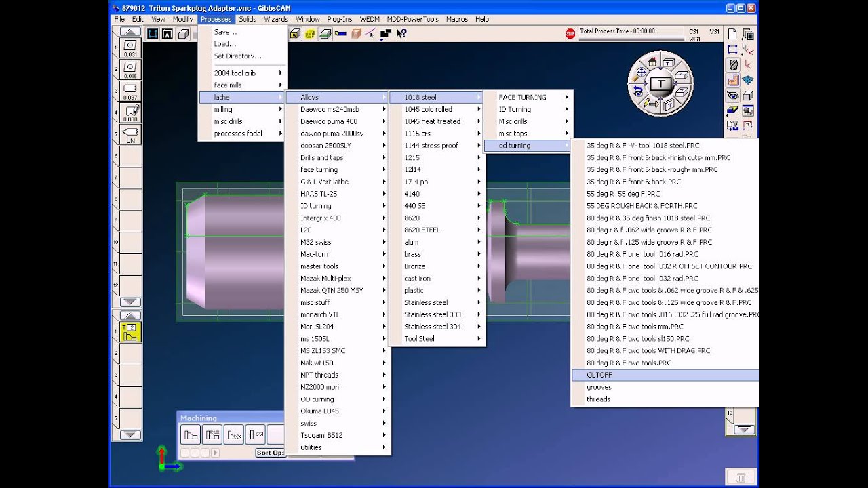Click the red Stop sign icon
The width and height of the screenshot is (868, 488).
tap(570, 33)
